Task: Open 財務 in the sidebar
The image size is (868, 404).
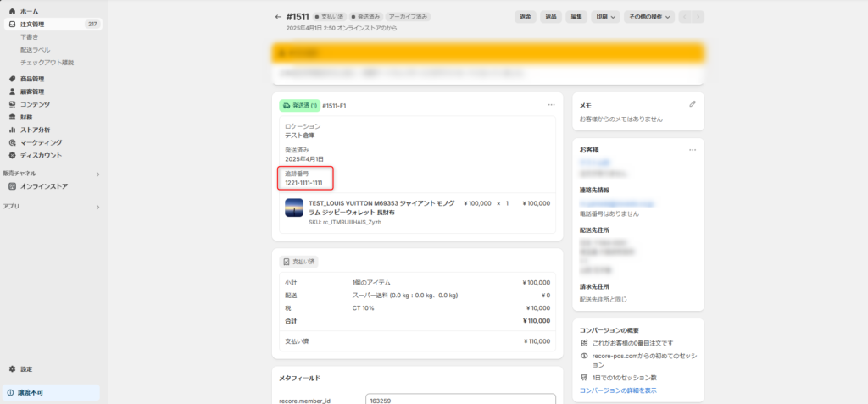Action: click(26, 118)
